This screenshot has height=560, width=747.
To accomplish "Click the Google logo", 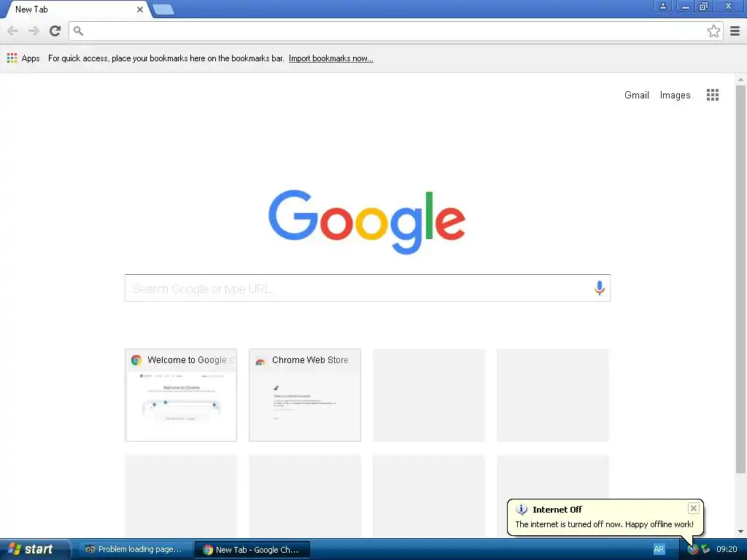I will pos(367,222).
